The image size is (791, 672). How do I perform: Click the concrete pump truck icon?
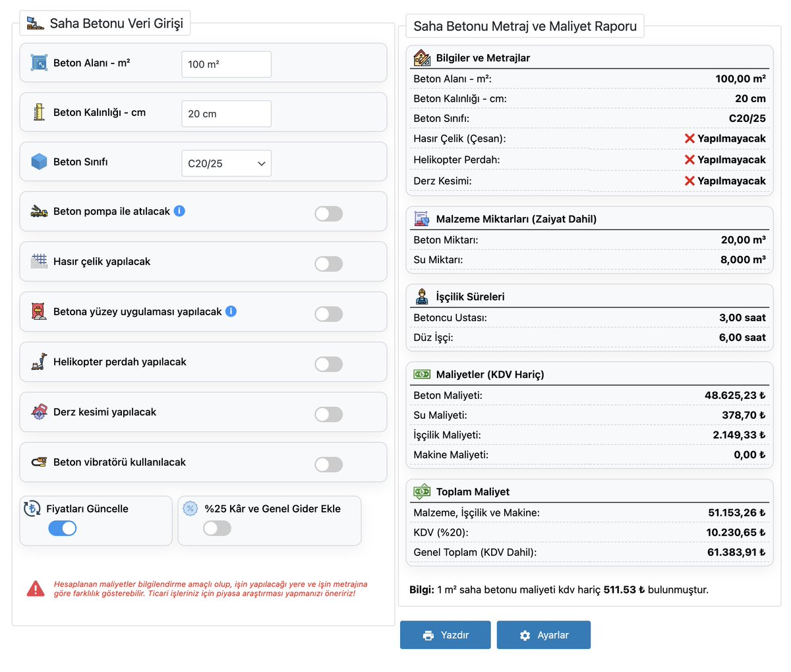pyautogui.click(x=40, y=211)
